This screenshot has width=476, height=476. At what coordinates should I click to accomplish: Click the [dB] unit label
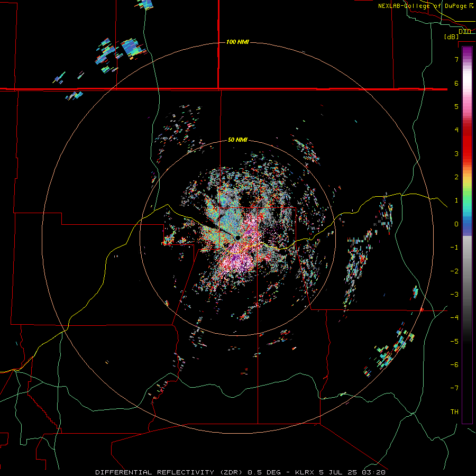[451, 37]
